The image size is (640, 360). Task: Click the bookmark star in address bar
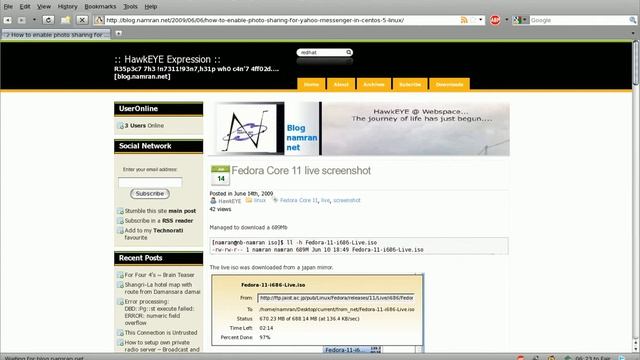pos(473,20)
